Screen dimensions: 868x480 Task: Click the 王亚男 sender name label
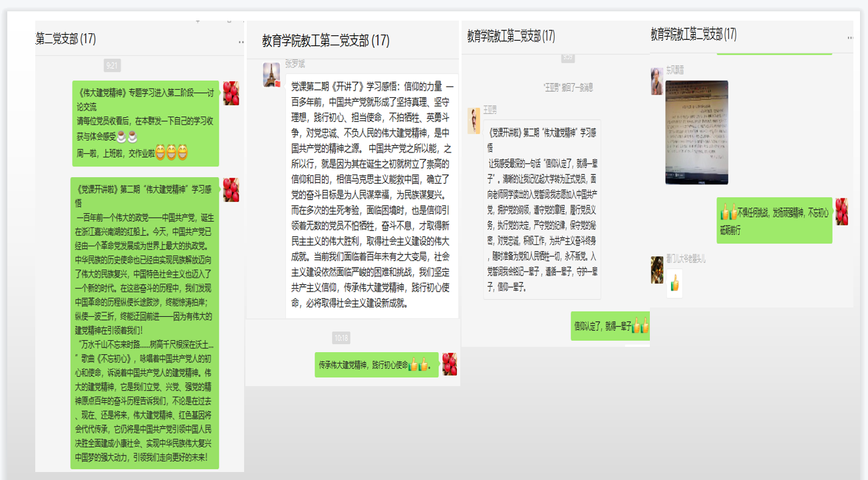(490, 109)
